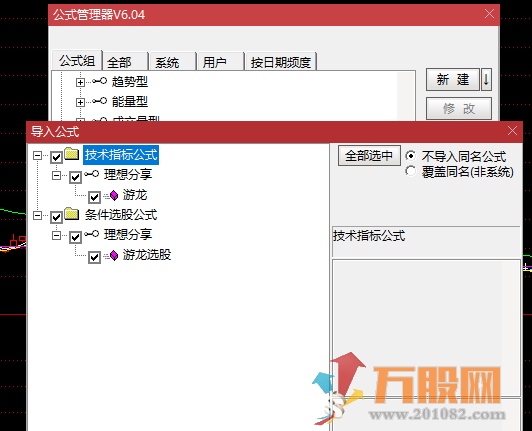Image resolution: width=532 pixels, height=431 pixels.
Task: Click the group key icon beside 趋势型
Action: click(100, 81)
